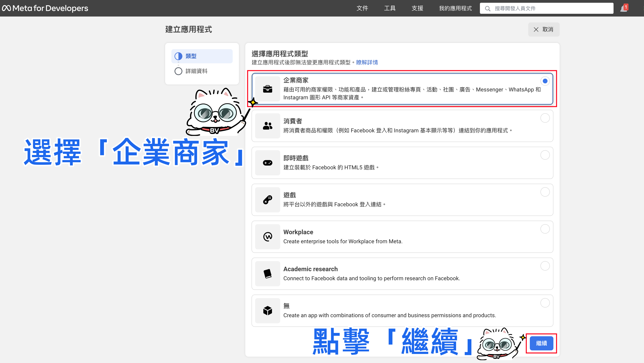Click the 選擇應用程式類型 heading
The width and height of the screenshot is (644, 363).
point(279,53)
